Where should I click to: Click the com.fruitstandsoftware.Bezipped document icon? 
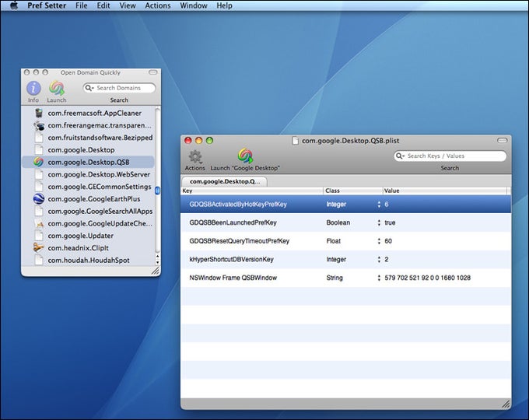[x=39, y=138]
